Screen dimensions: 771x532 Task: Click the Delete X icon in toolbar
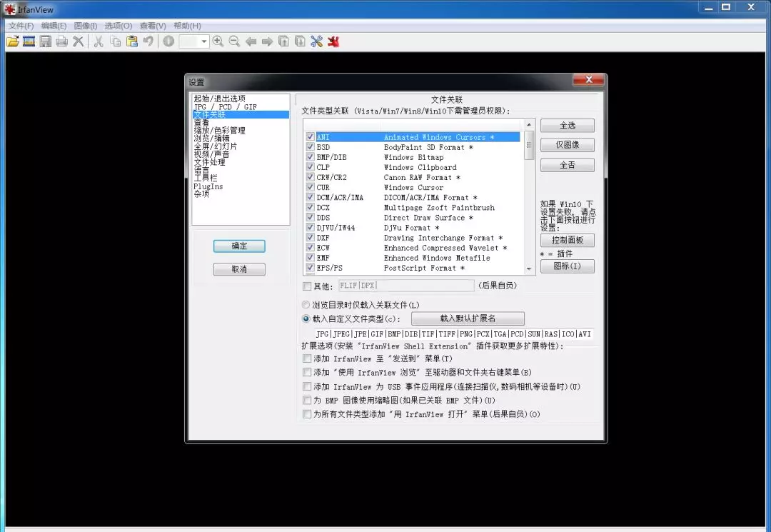pos(79,42)
